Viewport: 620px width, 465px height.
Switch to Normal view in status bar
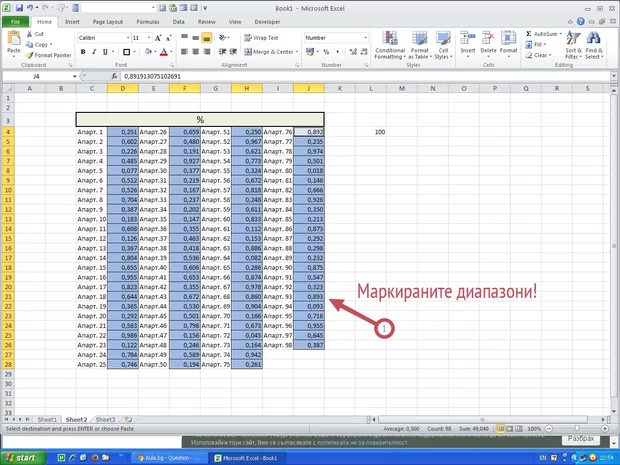coord(501,429)
